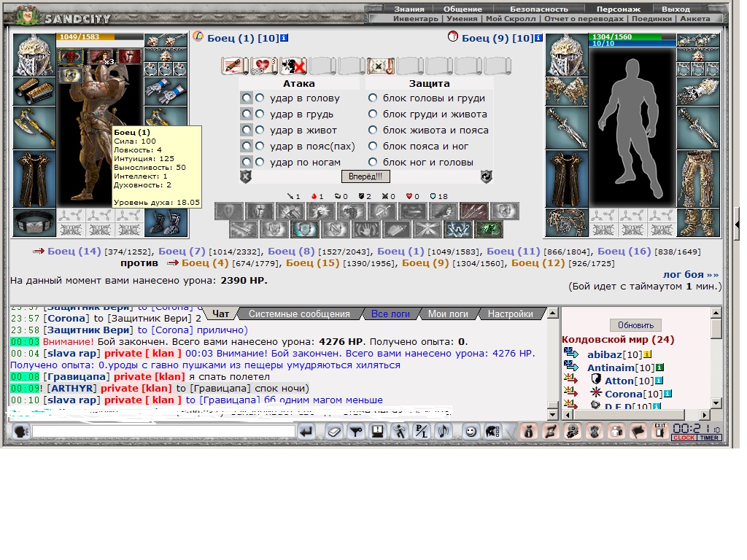Open the Настройки tab
The image size is (747, 560).
click(510, 314)
